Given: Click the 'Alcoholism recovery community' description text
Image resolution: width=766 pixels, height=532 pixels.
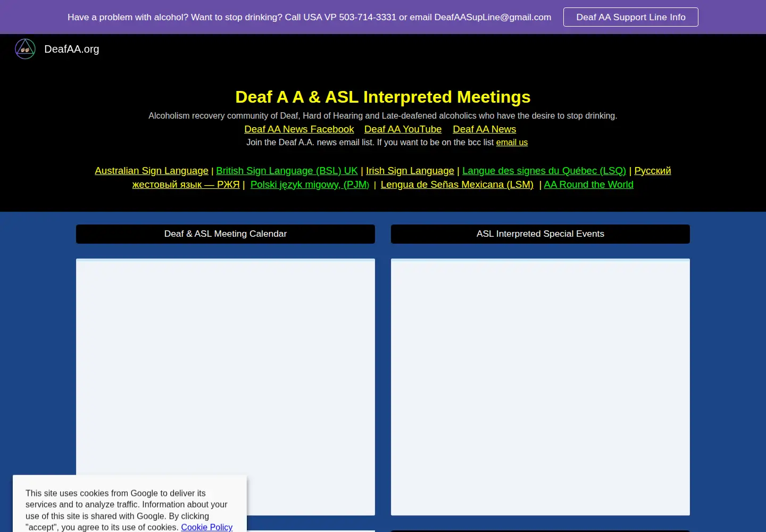Looking at the screenshot, I should pos(383,115).
